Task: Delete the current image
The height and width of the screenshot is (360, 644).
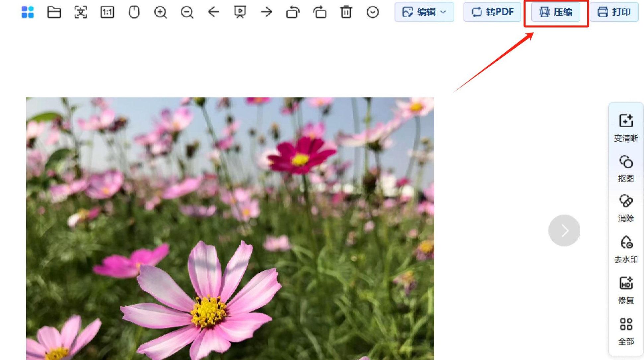Action: 346,12
